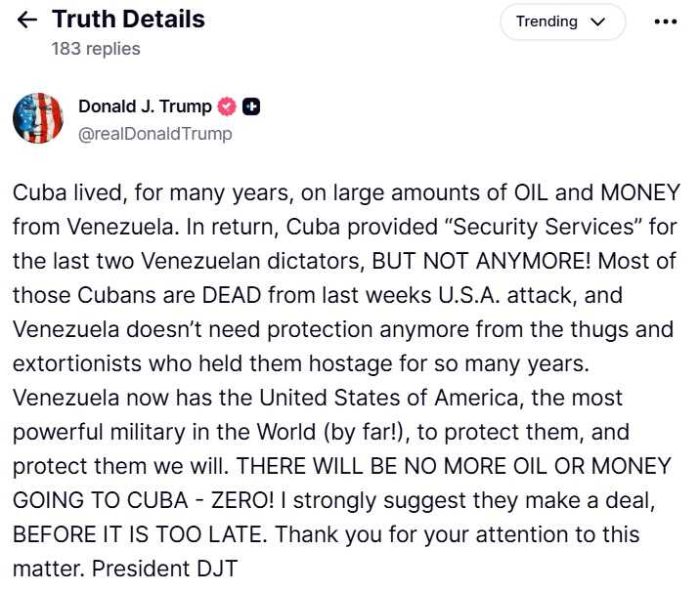Click the 183 replies count
The height and width of the screenshot is (592, 700).
click(96, 48)
